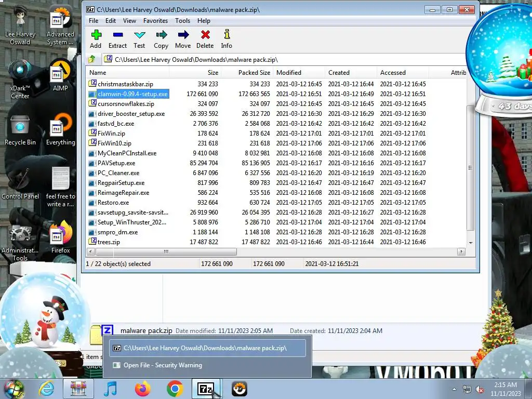
Task: Sort the list by Size column
Action: click(x=195, y=73)
